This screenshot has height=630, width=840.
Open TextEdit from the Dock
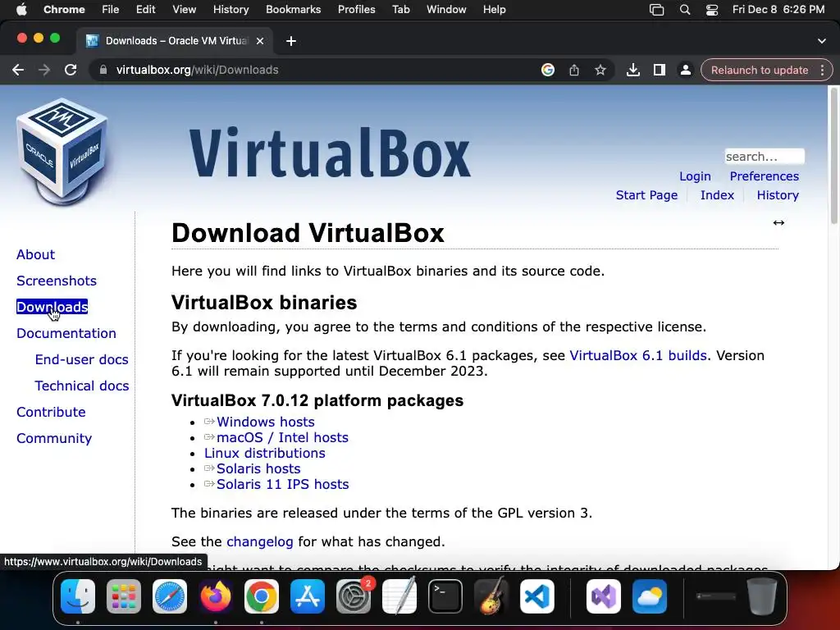(x=399, y=596)
